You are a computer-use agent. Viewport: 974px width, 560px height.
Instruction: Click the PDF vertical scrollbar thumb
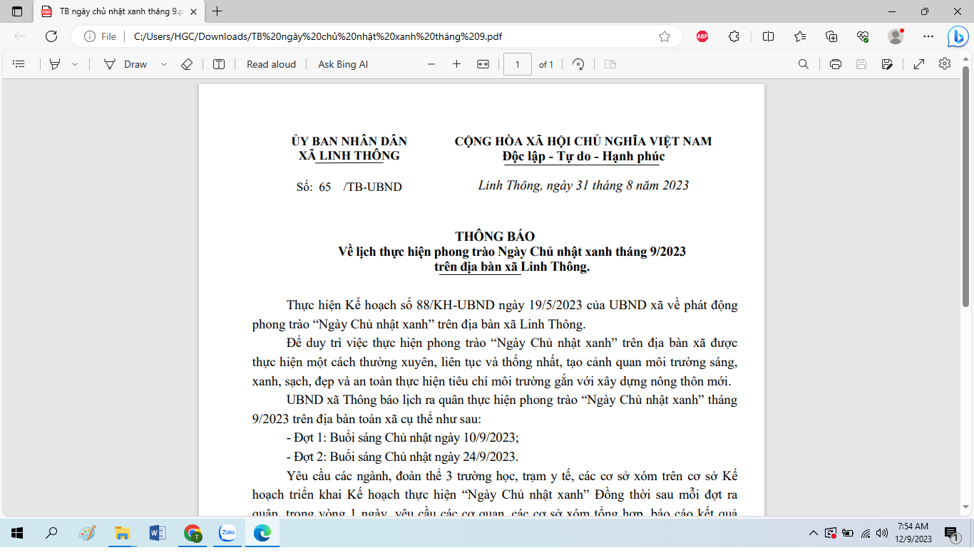(966, 187)
